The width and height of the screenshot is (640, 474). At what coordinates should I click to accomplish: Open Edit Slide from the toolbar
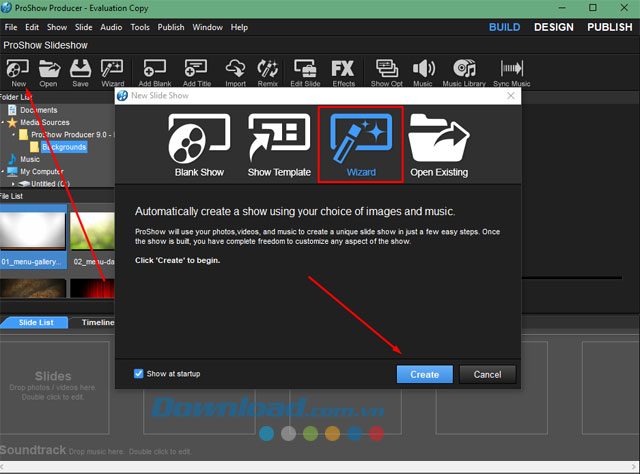(x=305, y=73)
